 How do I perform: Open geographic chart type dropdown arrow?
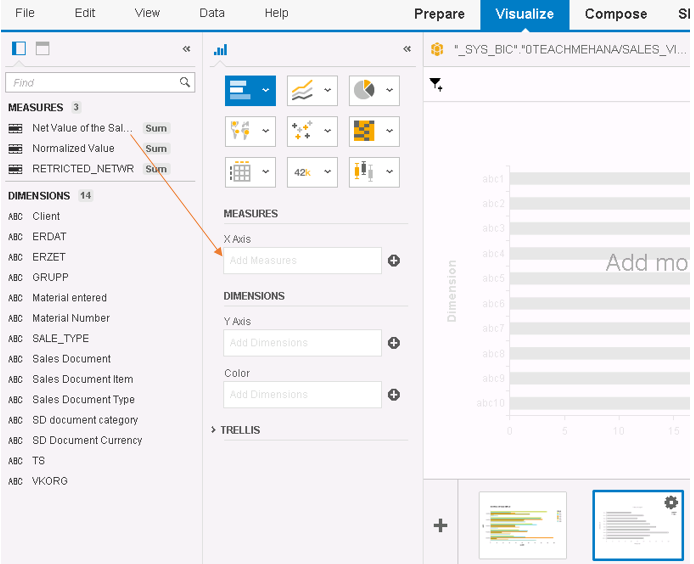(x=266, y=131)
